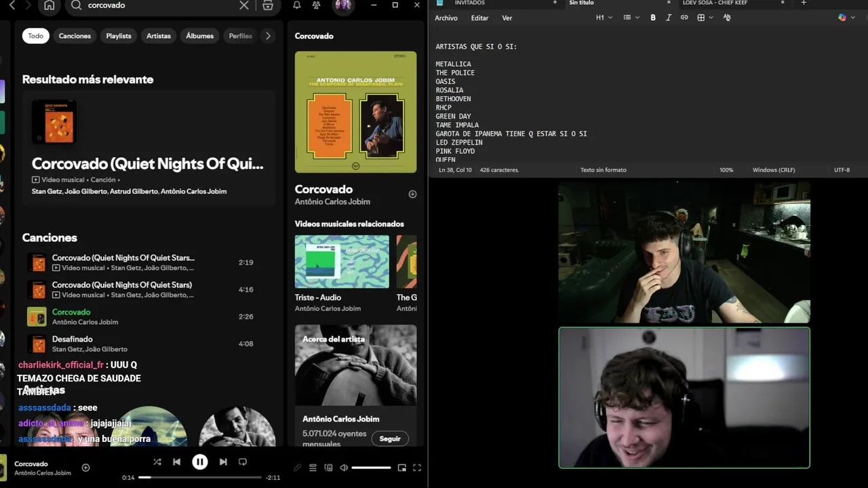Toggle italic formatting in Notepad

[669, 18]
